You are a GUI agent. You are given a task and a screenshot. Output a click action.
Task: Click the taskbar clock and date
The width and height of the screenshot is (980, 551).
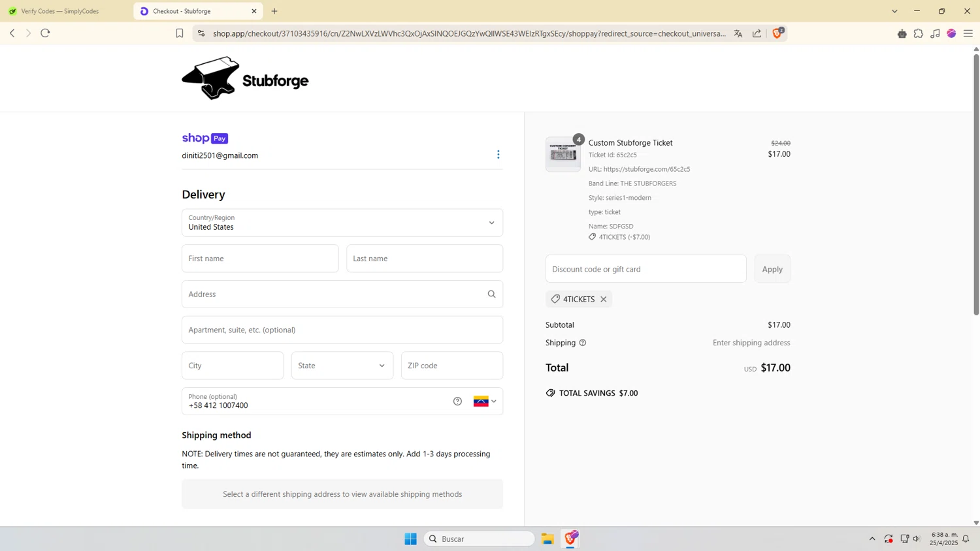[x=943, y=539]
